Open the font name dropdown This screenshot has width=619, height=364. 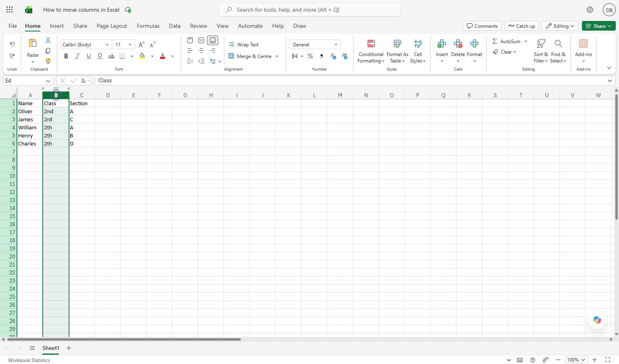point(107,45)
